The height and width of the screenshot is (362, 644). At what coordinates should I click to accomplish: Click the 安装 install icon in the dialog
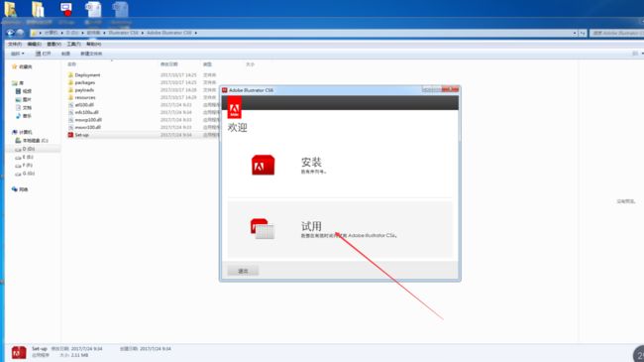[x=263, y=165]
